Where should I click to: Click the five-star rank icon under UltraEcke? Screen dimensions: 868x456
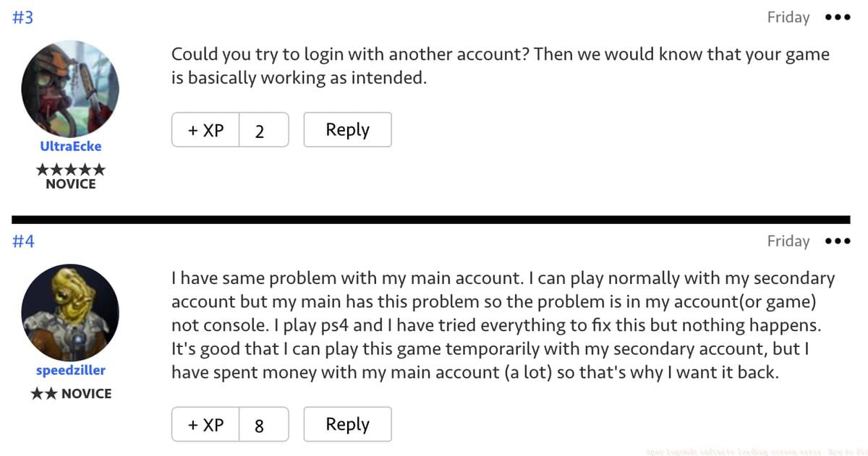click(x=70, y=169)
